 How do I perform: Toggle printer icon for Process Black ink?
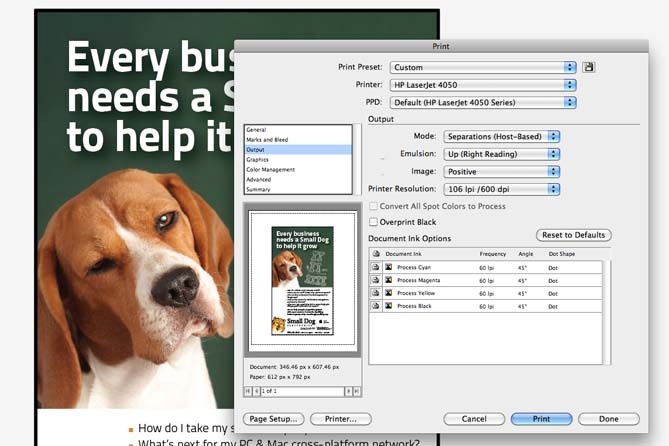pyautogui.click(x=375, y=306)
